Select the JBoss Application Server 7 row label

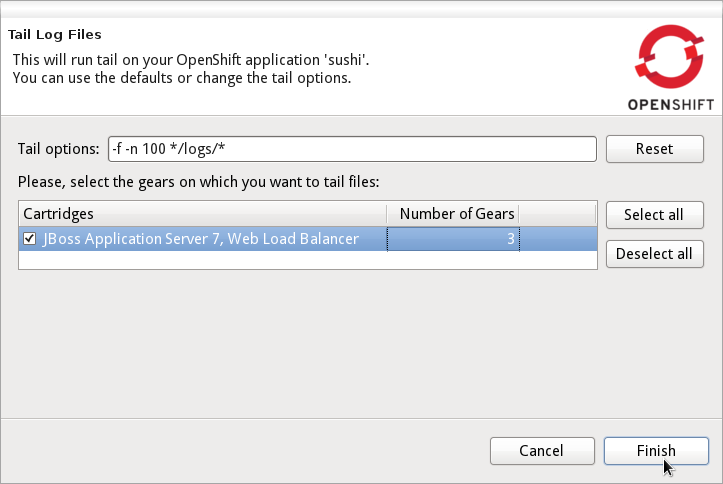point(200,239)
